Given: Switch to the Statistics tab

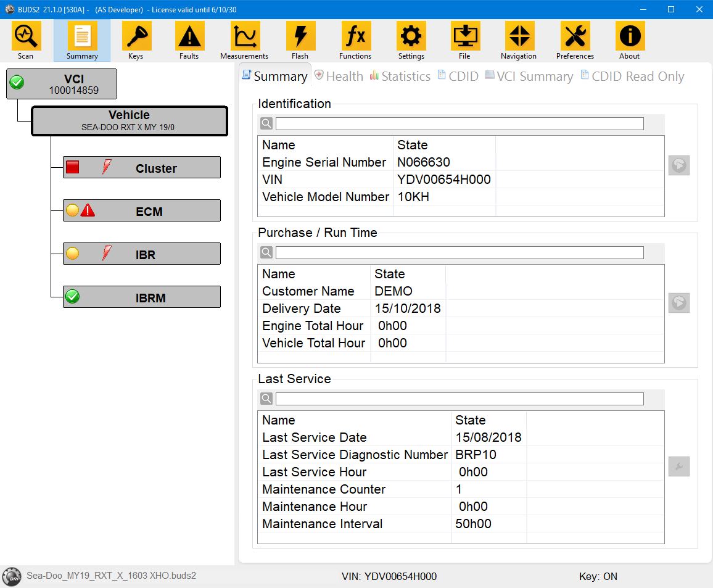Looking at the screenshot, I should (400, 77).
